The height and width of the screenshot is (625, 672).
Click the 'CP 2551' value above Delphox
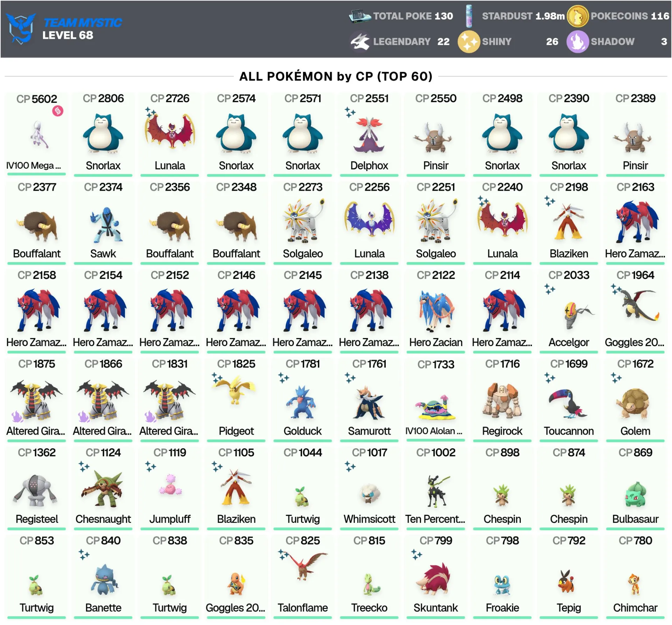(369, 98)
